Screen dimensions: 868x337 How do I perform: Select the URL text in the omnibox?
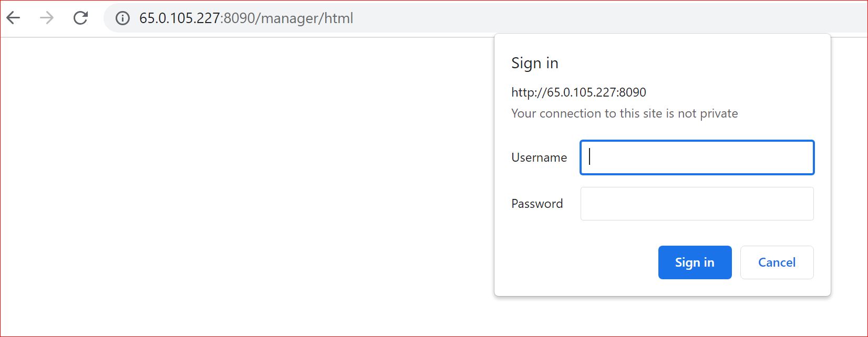pos(245,18)
